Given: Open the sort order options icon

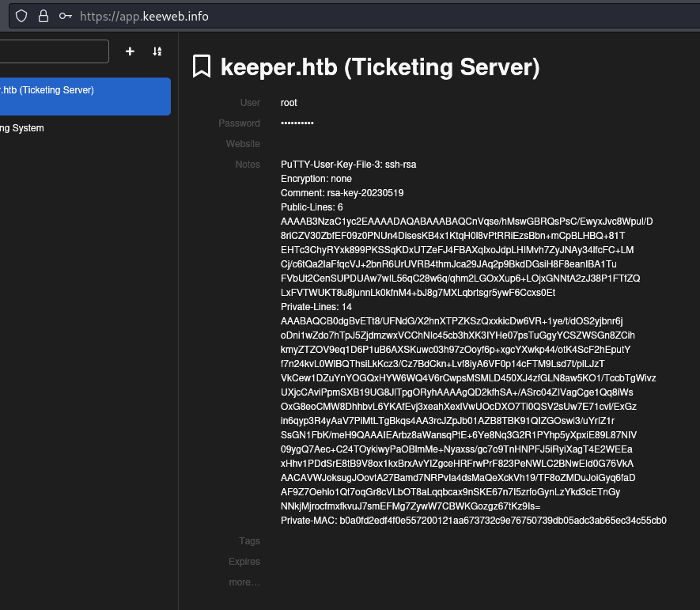Looking at the screenshot, I should (x=157, y=51).
